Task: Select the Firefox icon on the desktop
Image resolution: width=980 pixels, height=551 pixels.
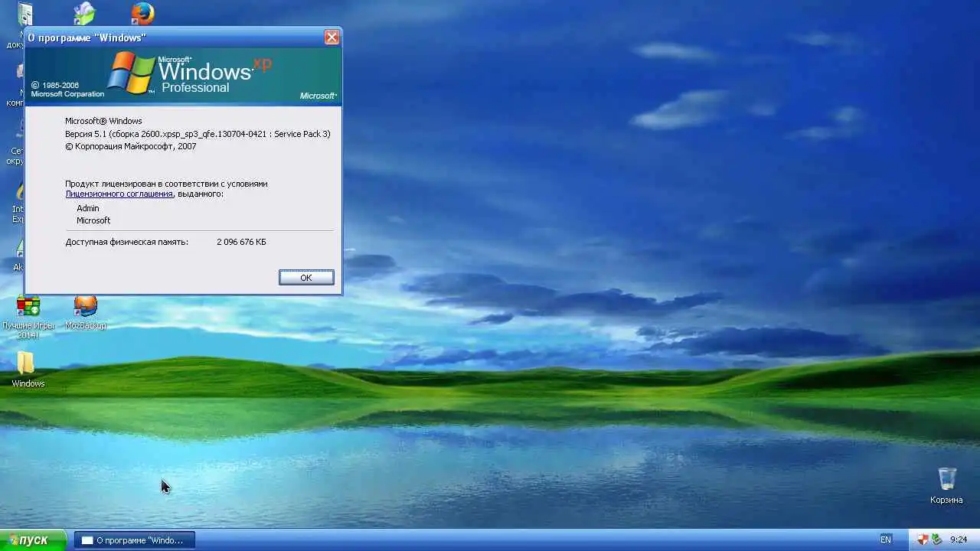Action: [x=142, y=13]
